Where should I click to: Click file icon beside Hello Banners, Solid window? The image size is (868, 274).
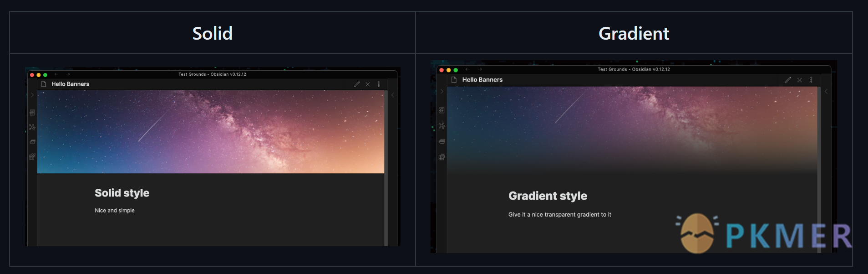point(44,84)
